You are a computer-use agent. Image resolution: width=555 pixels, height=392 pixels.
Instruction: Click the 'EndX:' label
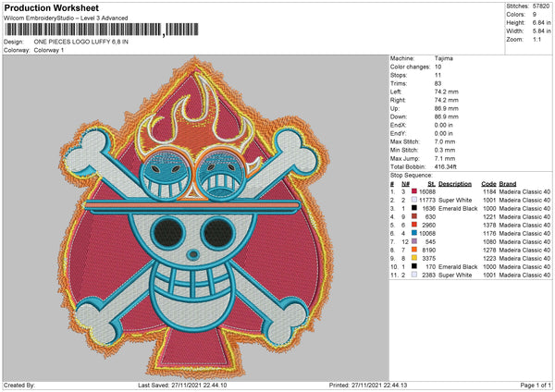click(398, 125)
